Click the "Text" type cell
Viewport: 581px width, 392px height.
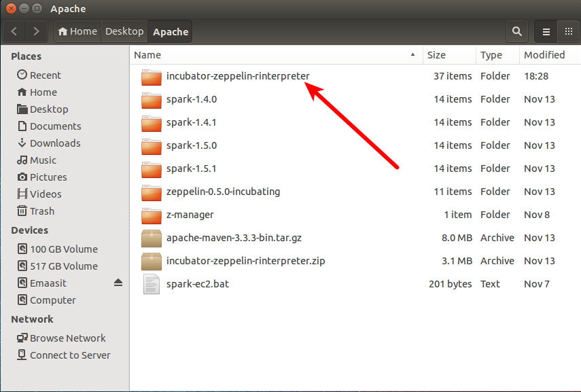point(490,284)
